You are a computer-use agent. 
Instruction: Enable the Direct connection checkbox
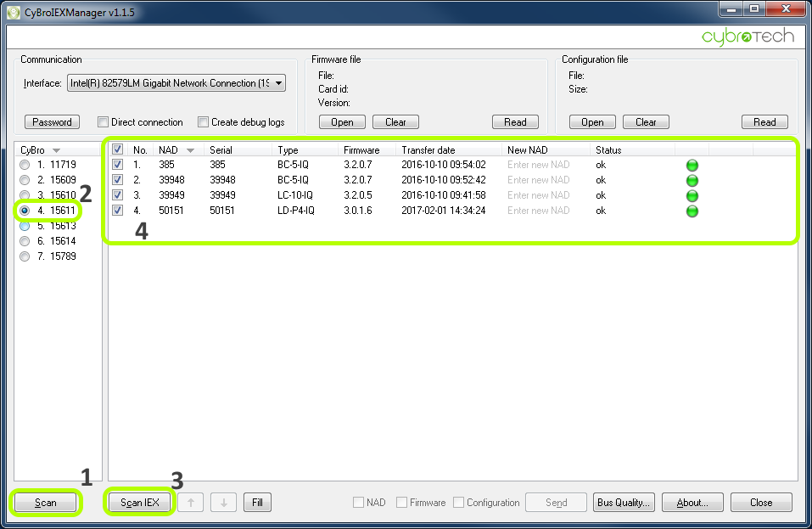click(104, 122)
